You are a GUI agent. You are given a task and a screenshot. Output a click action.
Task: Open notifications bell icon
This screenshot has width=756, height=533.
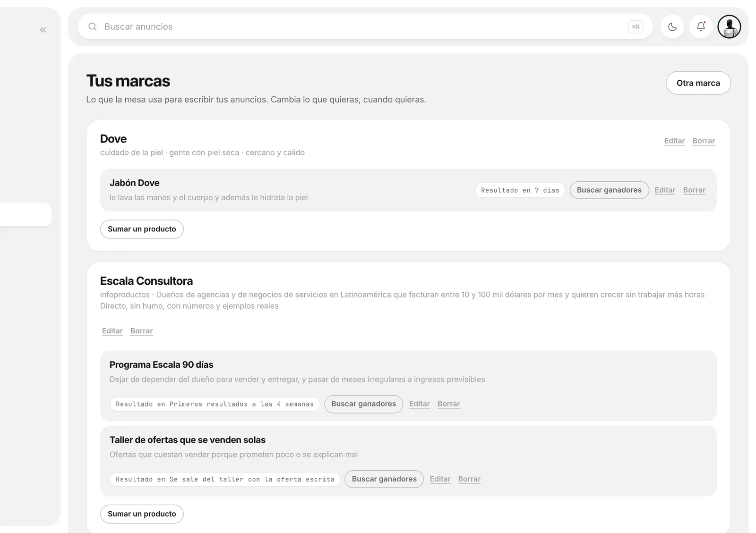pyautogui.click(x=701, y=26)
